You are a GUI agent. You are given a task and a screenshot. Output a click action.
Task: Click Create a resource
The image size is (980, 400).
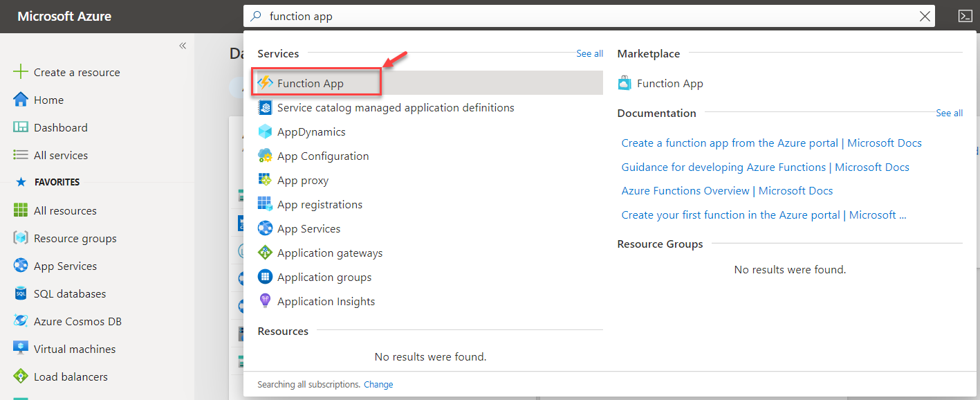tap(77, 72)
